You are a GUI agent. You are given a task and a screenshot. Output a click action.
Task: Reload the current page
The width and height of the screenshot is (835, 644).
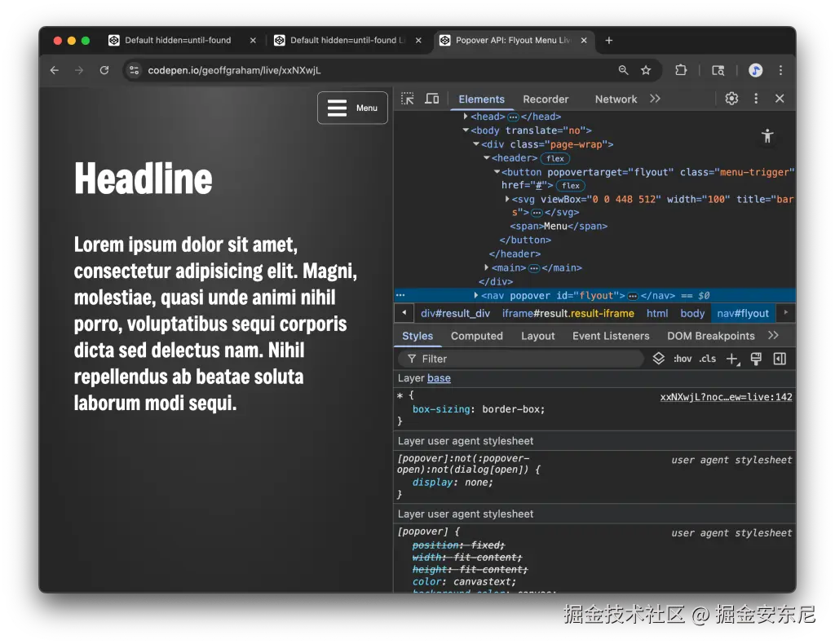(104, 70)
